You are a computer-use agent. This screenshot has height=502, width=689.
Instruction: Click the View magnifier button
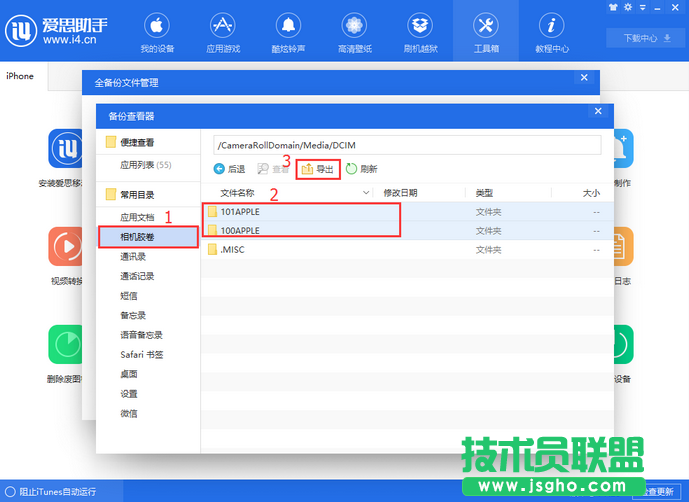point(273,169)
